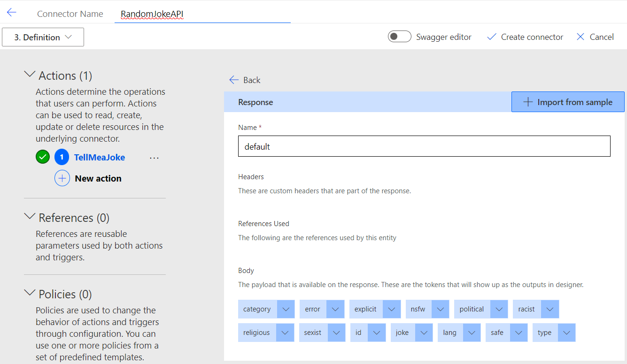627x364 pixels.
Task: Open the dropdown arrow on nsfw token
Action: coord(440,309)
